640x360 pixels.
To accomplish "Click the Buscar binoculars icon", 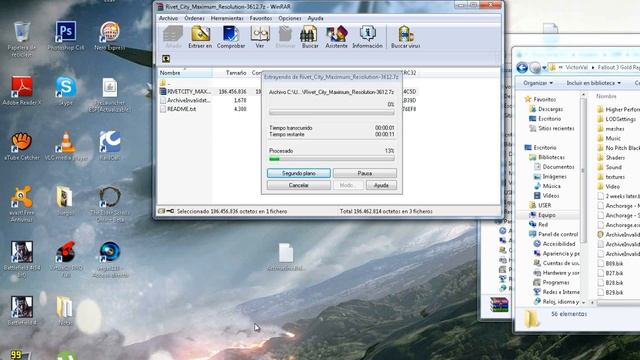I will [x=309, y=37].
